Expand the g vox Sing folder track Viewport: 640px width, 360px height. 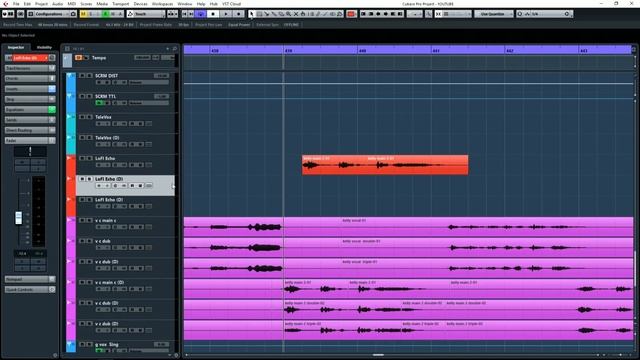(x=69, y=344)
